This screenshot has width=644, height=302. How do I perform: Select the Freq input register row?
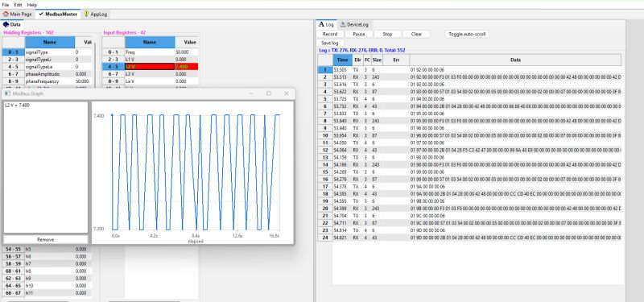click(x=151, y=52)
